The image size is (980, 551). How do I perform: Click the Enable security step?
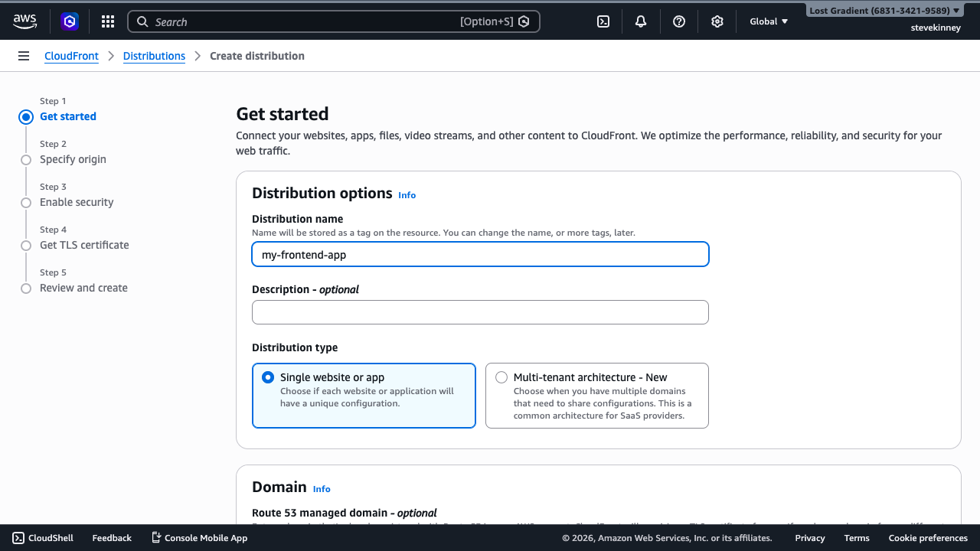click(x=77, y=202)
